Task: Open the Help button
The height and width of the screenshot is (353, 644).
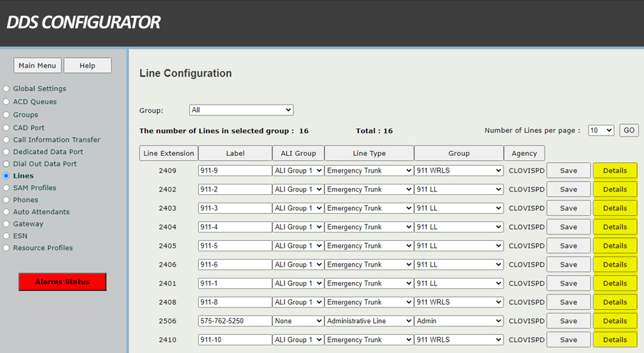Action: click(88, 65)
